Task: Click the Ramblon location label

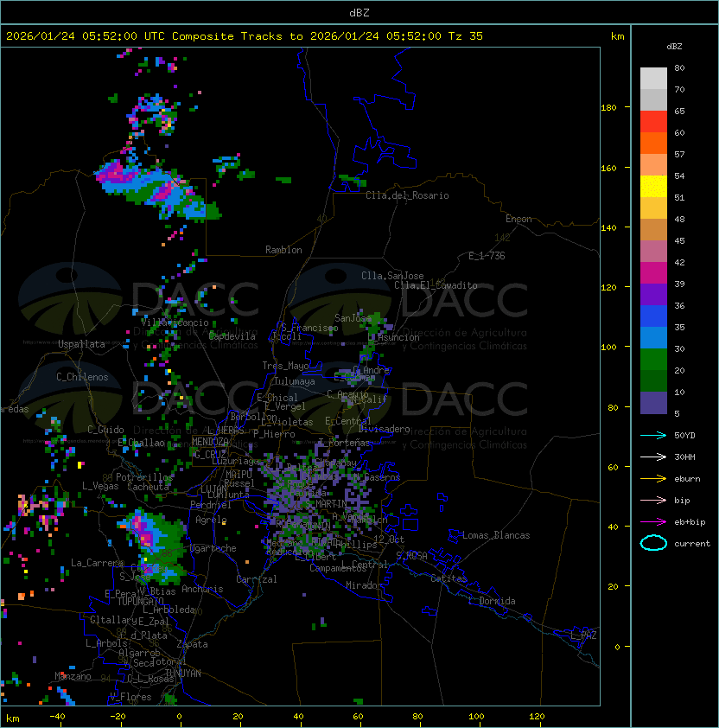Action: point(283,250)
